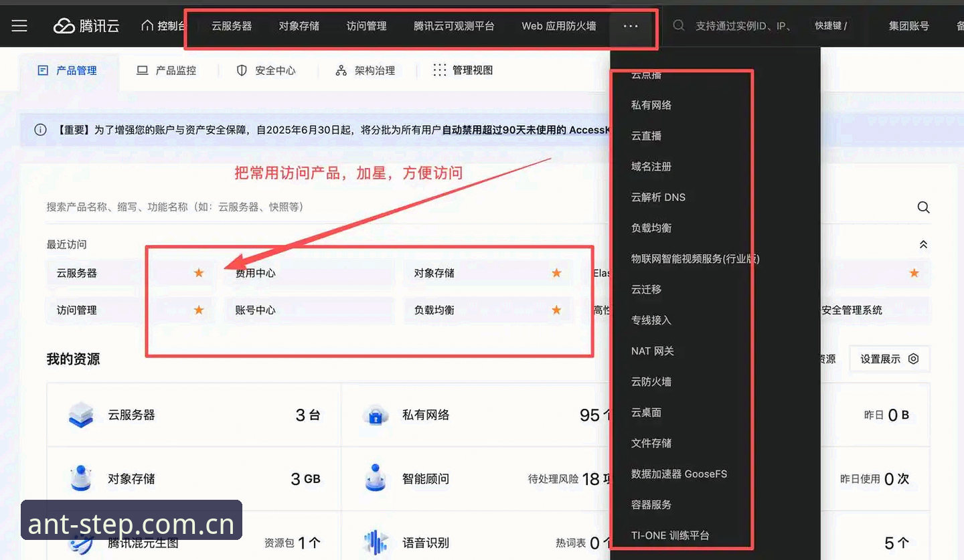Switch to 安全中心 tab

tap(266, 70)
